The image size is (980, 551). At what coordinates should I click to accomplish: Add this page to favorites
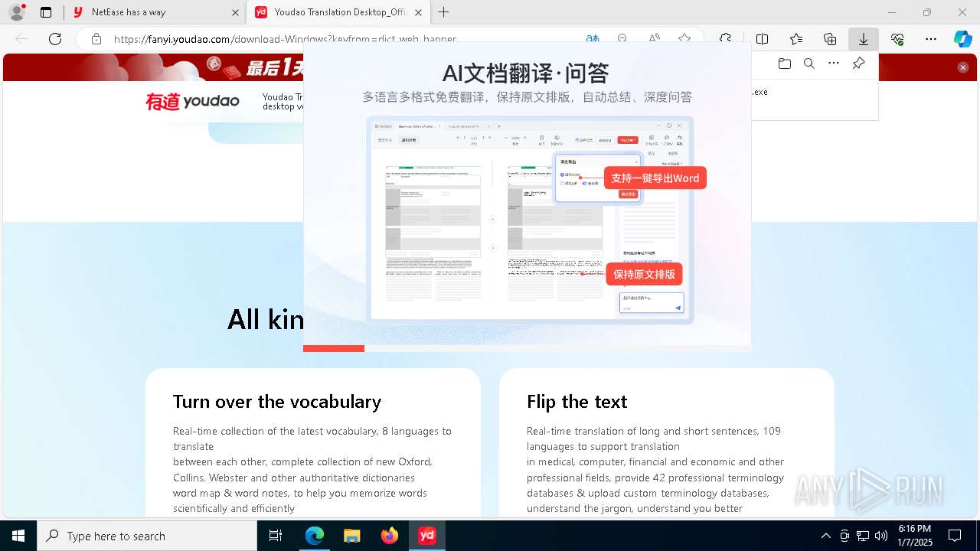[684, 39]
